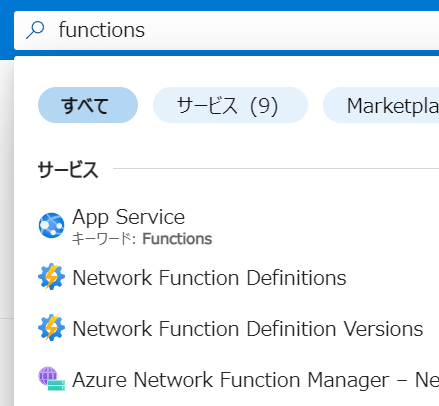Click App Service title text
This screenshot has width=439, height=406.
(x=129, y=217)
